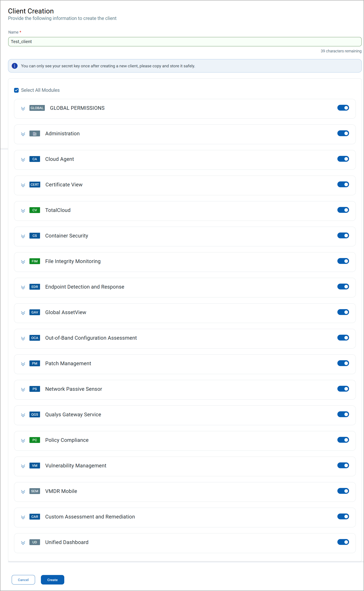Click the EDR module badge
The width and height of the screenshot is (364, 591).
pos(35,287)
